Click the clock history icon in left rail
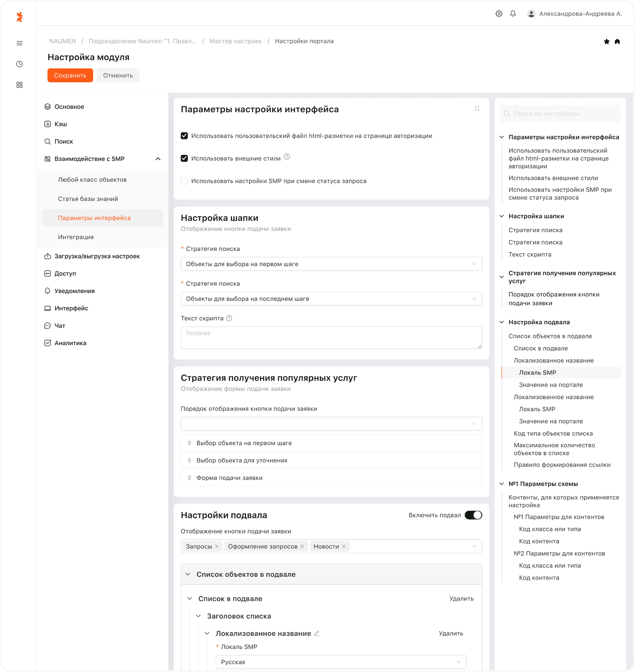This screenshot has height=672, width=635. click(19, 64)
